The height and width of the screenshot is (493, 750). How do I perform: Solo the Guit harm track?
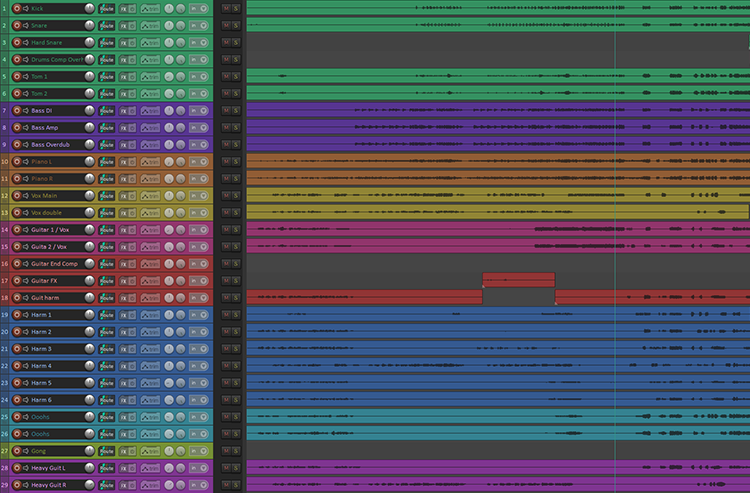coord(236,298)
